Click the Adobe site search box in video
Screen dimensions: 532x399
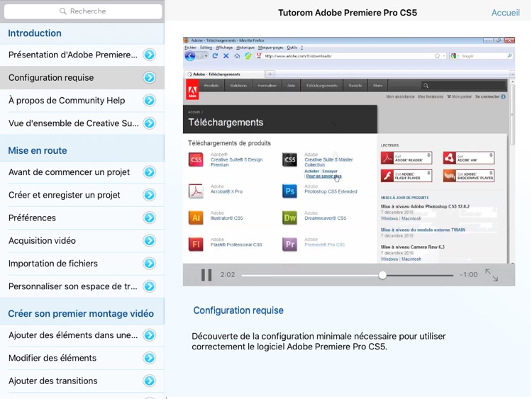[464, 86]
